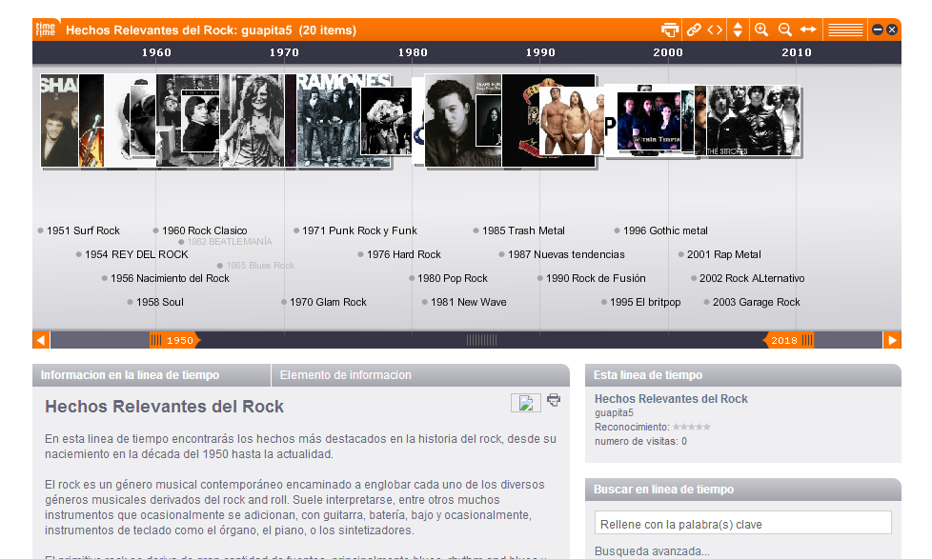The width and height of the screenshot is (932, 560).
Task: Switch to list view with lines icon
Action: coord(845,30)
